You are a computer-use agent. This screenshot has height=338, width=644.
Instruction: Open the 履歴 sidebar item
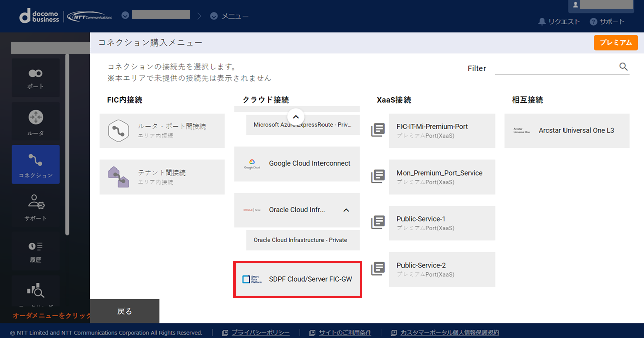click(x=35, y=251)
